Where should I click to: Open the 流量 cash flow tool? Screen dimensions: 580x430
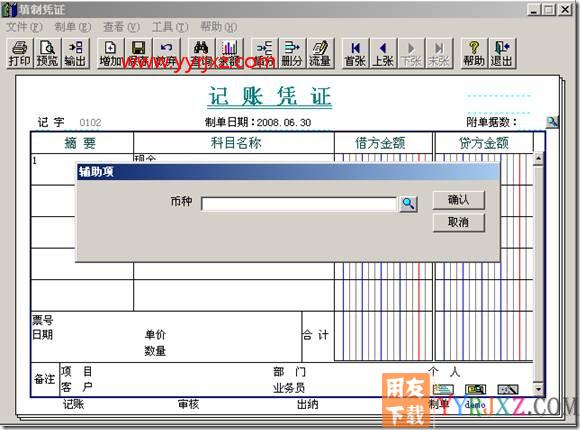320,54
